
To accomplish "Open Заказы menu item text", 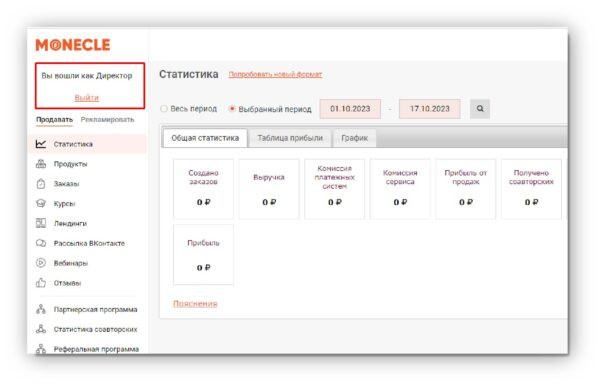I will pos(66,184).
